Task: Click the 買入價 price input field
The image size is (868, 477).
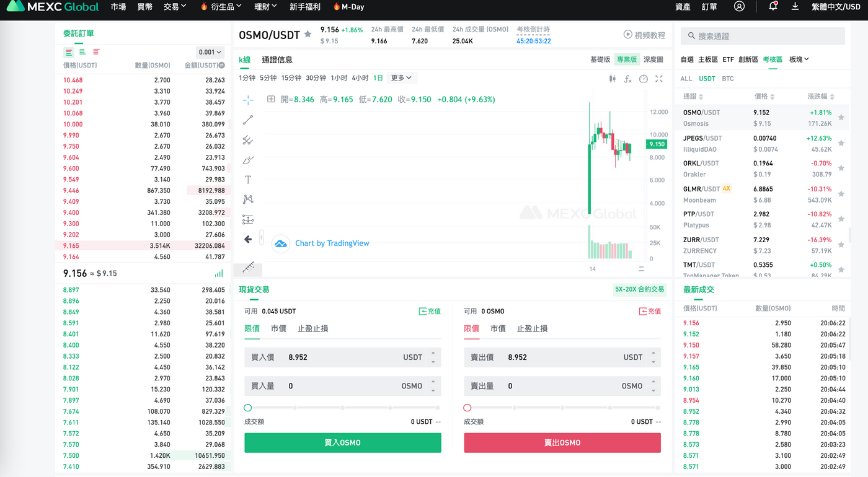Action: pyautogui.click(x=343, y=357)
